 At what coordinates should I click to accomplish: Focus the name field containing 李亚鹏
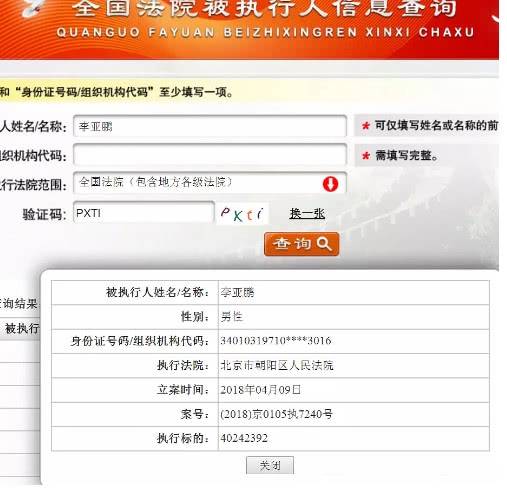point(210,126)
